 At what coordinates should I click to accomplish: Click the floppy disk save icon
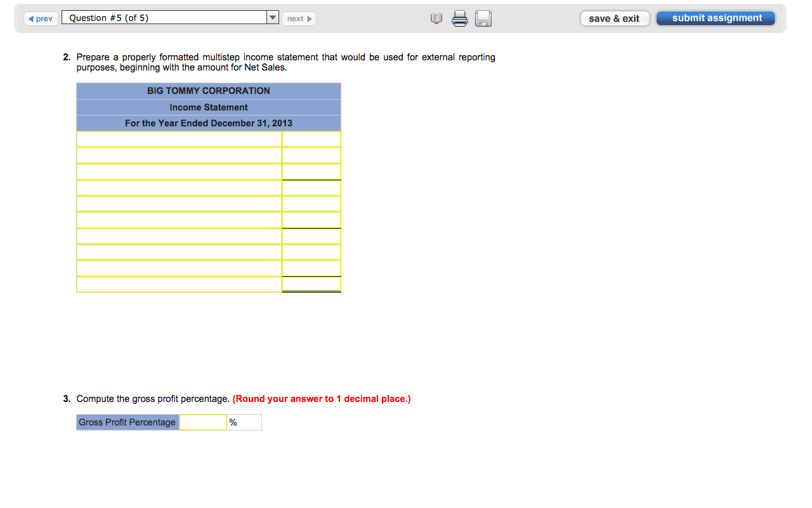[x=483, y=19]
